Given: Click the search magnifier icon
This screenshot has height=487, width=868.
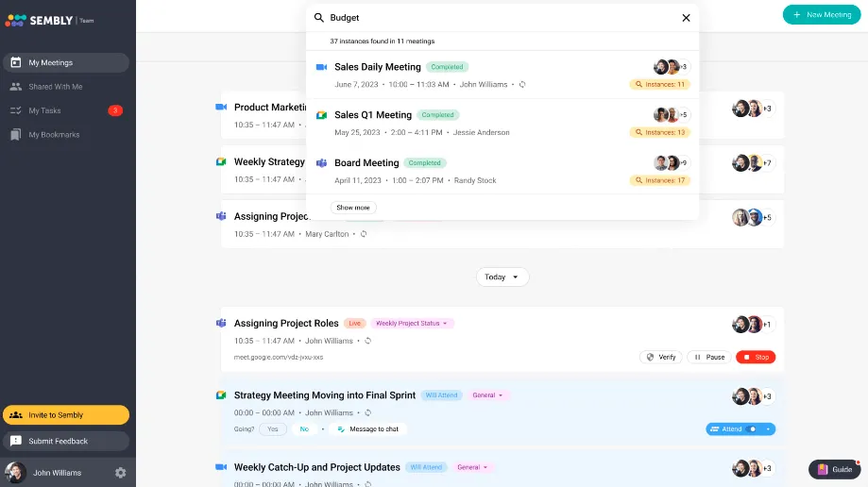Looking at the screenshot, I should point(319,18).
